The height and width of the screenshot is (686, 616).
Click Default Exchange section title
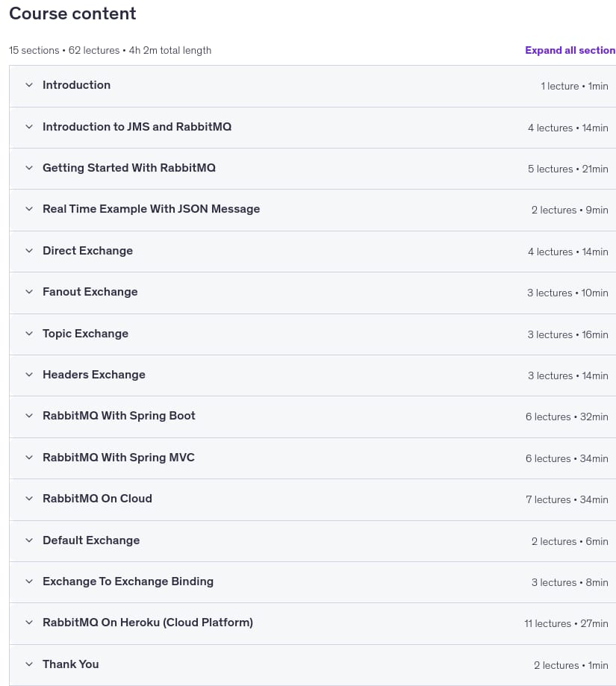(x=91, y=540)
